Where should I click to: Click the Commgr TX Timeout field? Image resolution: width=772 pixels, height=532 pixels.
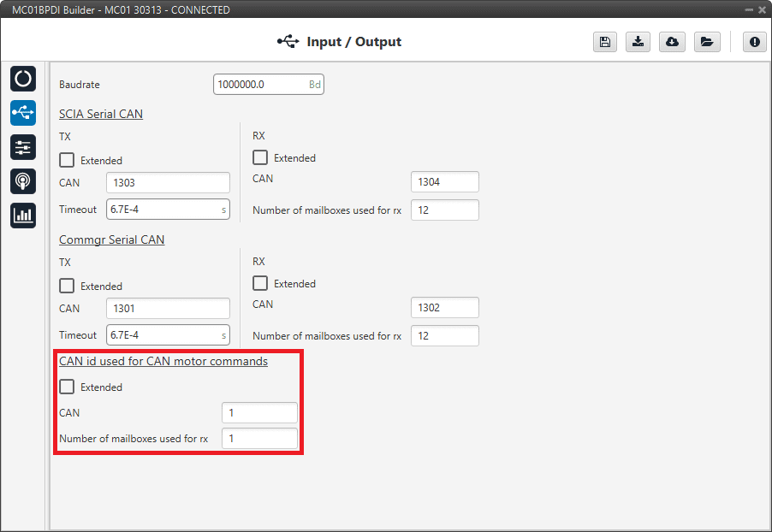168,335
